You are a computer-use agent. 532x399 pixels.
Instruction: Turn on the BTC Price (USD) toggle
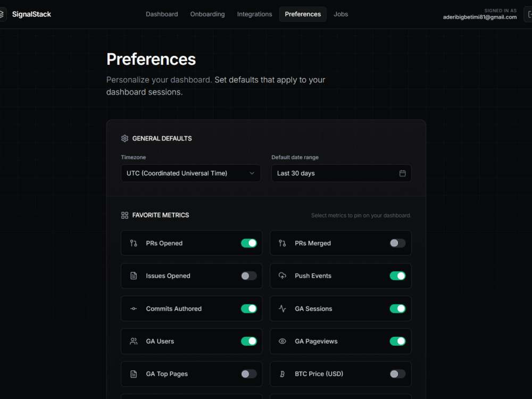pyautogui.click(x=397, y=374)
